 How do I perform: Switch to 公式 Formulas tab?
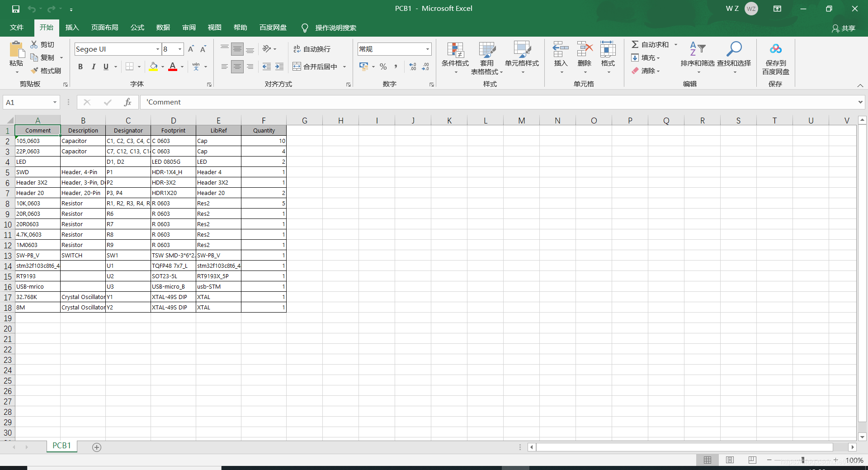(137, 28)
